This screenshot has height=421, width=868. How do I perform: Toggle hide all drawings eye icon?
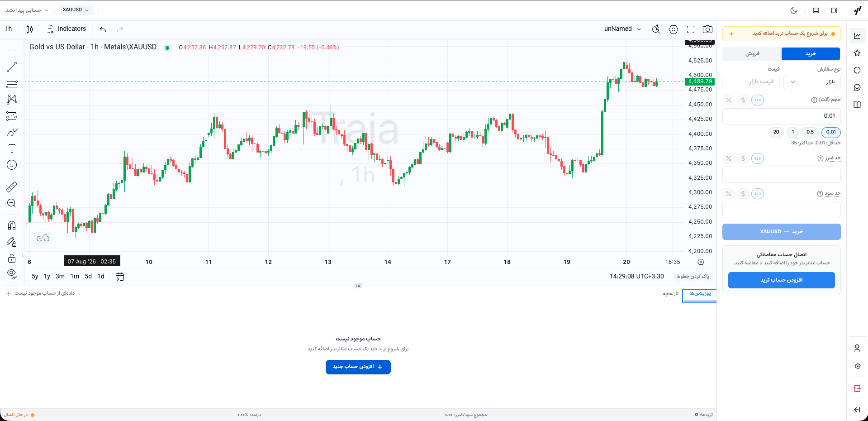(12, 274)
